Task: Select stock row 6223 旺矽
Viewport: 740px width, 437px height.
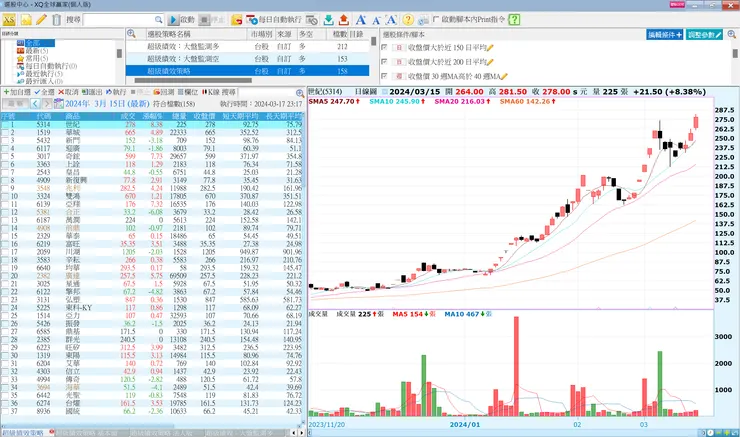Action: pos(151,347)
